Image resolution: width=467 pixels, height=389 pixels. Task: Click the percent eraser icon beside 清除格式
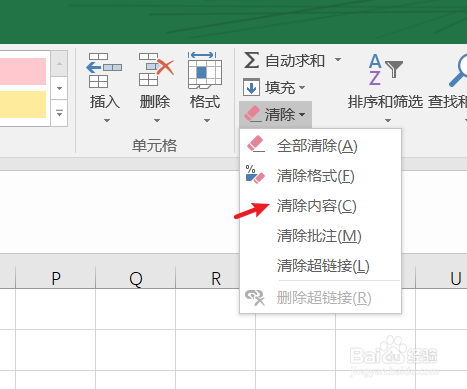[255, 174]
